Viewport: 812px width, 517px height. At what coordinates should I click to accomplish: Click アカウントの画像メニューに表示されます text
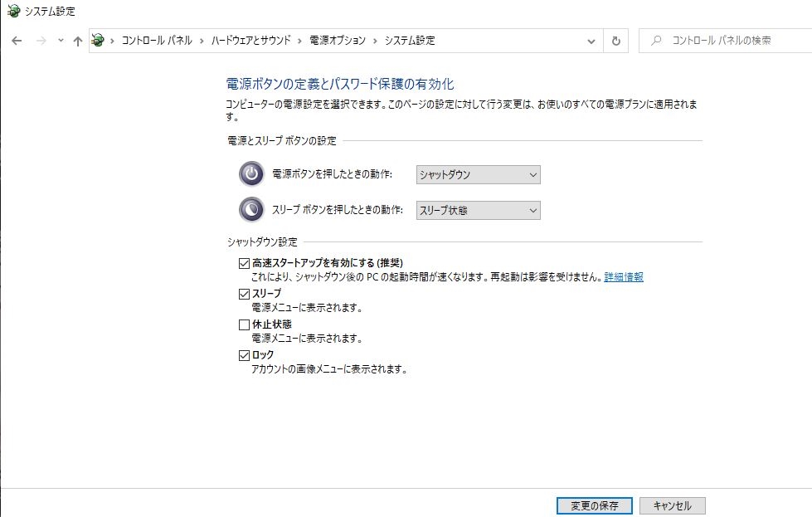click(x=329, y=369)
